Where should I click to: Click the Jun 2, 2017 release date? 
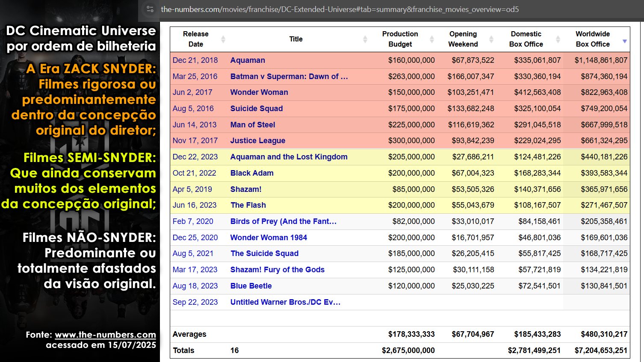192,92
